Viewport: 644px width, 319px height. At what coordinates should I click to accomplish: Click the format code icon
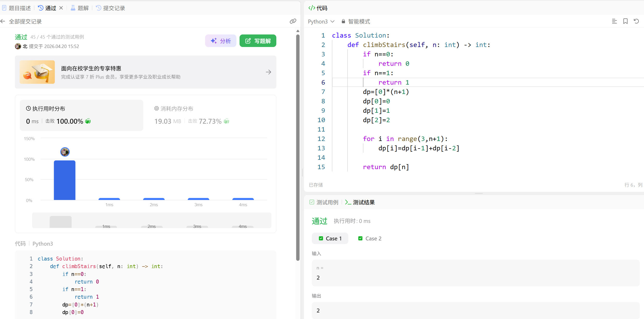click(614, 21)
